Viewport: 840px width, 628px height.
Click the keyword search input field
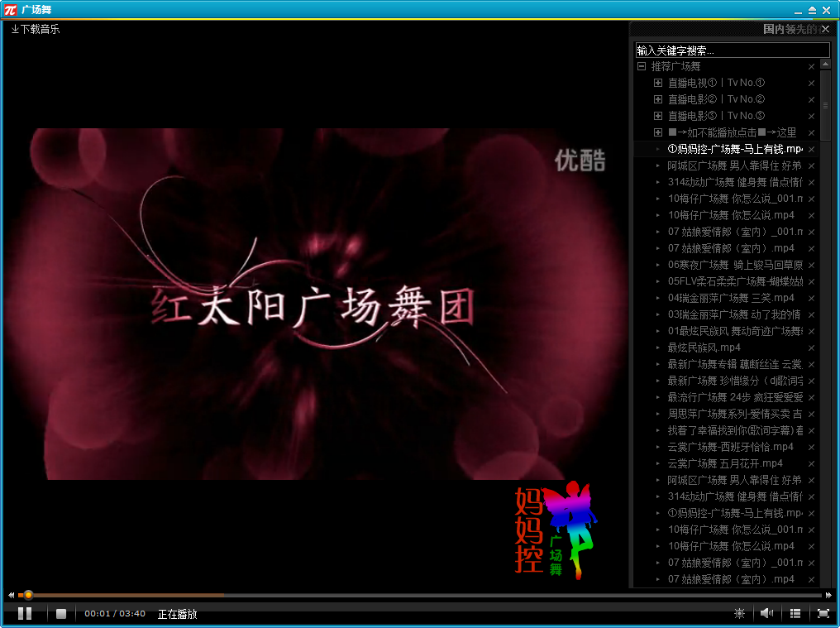pyautogui.click(x=731, y=50)
